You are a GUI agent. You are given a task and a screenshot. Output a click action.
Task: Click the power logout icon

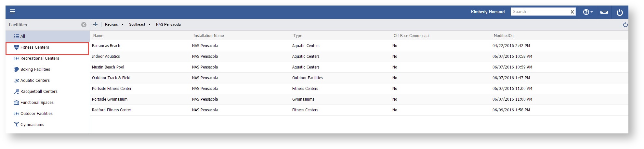(x=620, y=12)
